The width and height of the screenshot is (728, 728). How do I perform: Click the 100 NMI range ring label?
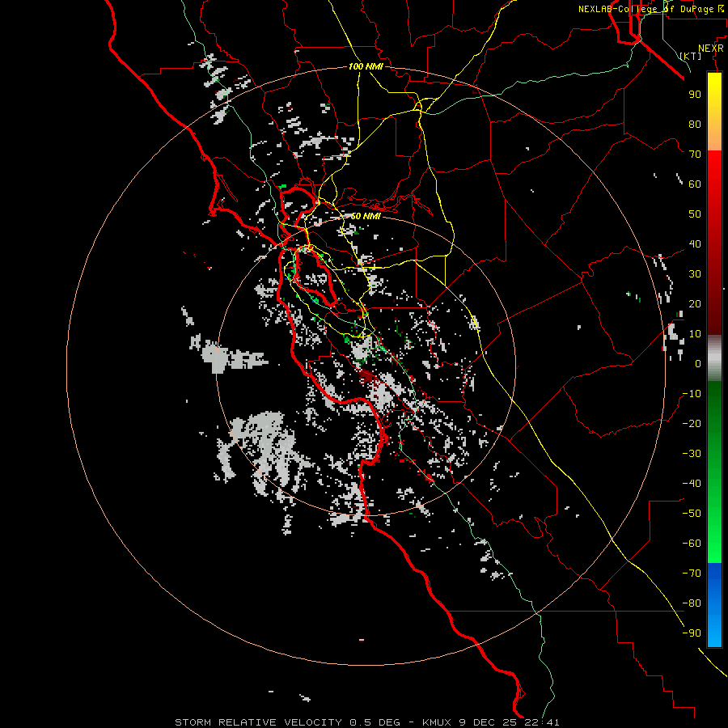coord(366,67)
